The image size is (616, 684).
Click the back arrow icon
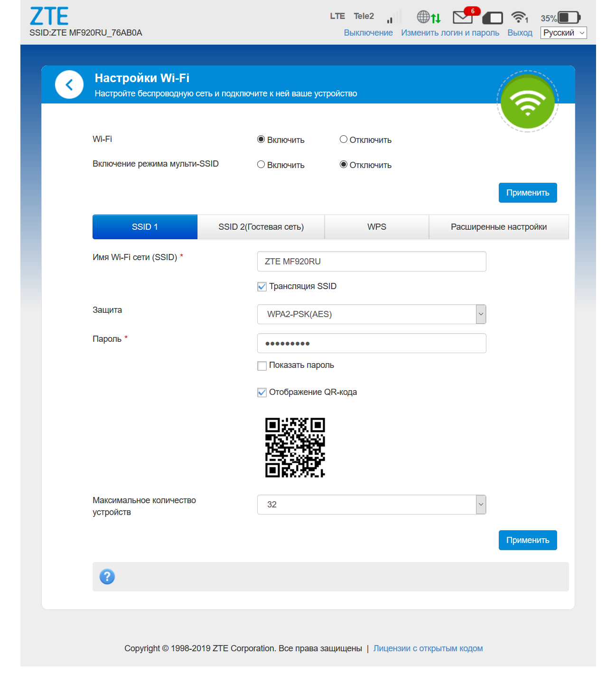coord(69,84)
